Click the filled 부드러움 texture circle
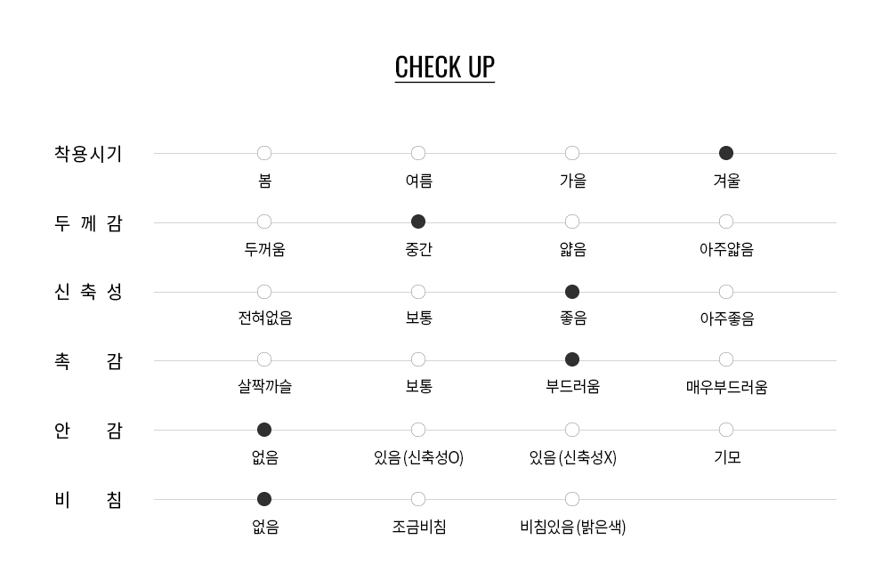The height and width of the screenshot is (588, 890). (572, 360)
